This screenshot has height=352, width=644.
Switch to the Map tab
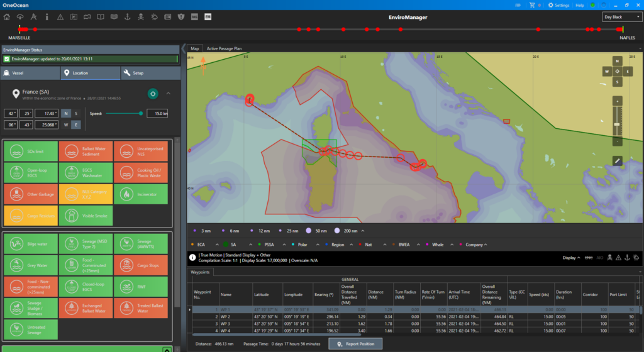point(195,48)
